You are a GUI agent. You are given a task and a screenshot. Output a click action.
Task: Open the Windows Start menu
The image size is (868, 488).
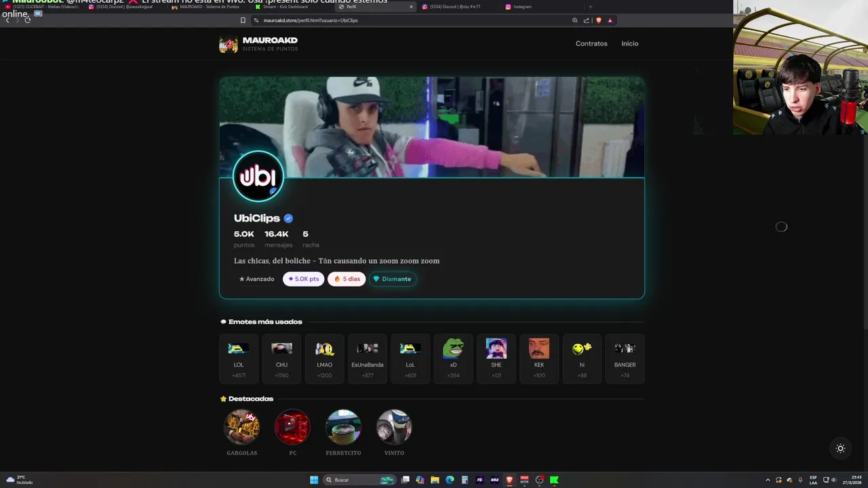click(x=314, y=480)
